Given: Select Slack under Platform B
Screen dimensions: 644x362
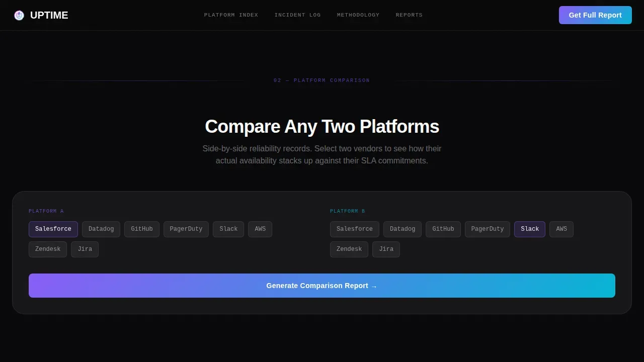Looking at the screenshot, I should click(530, 229).
